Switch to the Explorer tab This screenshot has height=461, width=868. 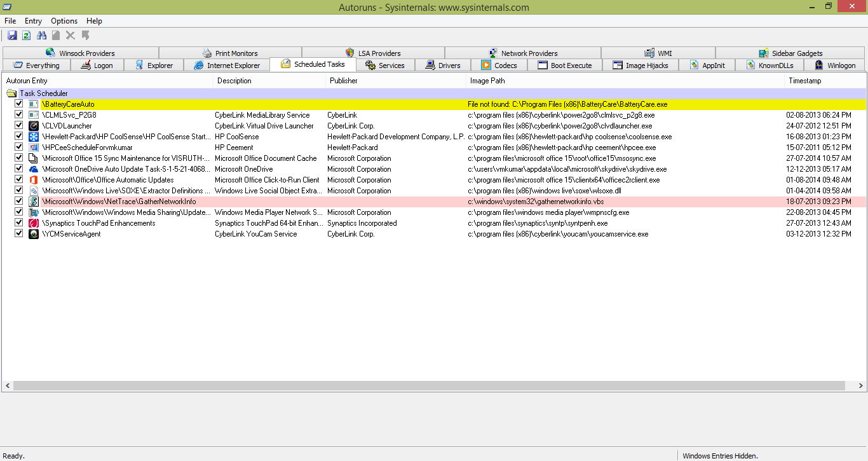click(154, 65)
